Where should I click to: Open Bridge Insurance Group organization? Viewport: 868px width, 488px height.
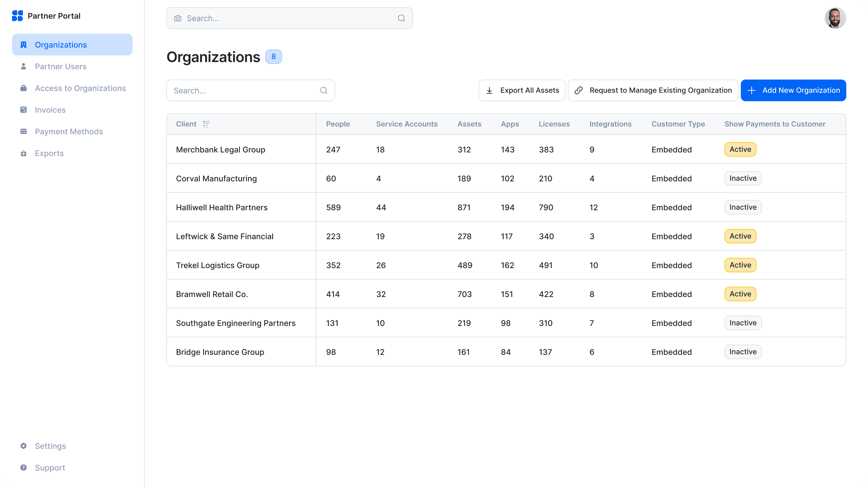click(x=220, y=352)
